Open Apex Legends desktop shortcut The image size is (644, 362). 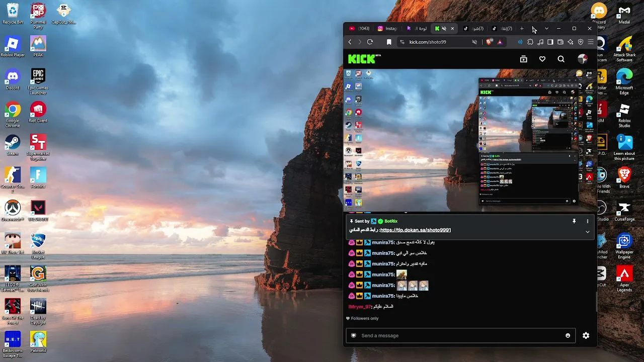624,279
